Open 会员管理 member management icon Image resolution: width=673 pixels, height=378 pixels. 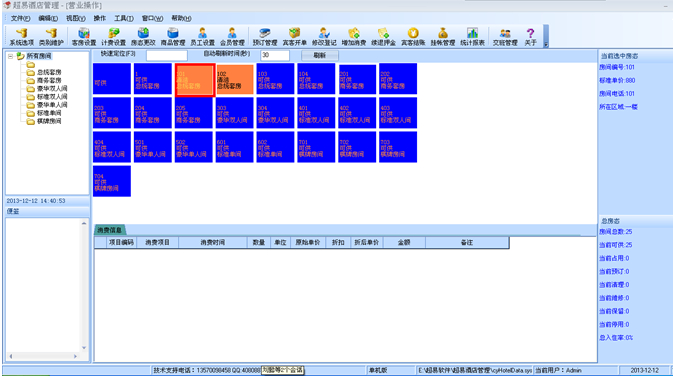tap(232, 36)
